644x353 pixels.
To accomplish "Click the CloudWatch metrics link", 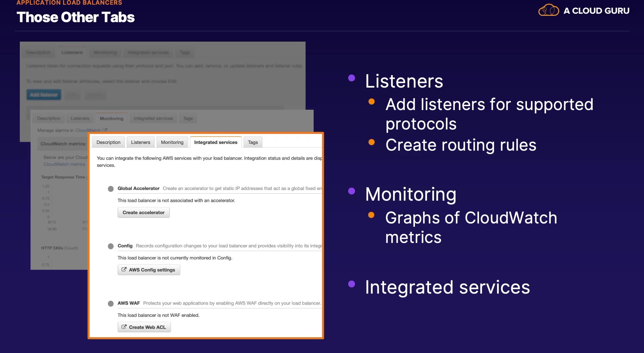I will click(x=64, y=164).
